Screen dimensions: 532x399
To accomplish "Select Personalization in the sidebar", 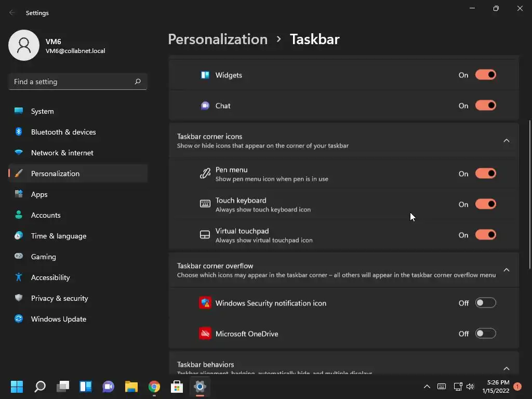I will click(78, 174).
